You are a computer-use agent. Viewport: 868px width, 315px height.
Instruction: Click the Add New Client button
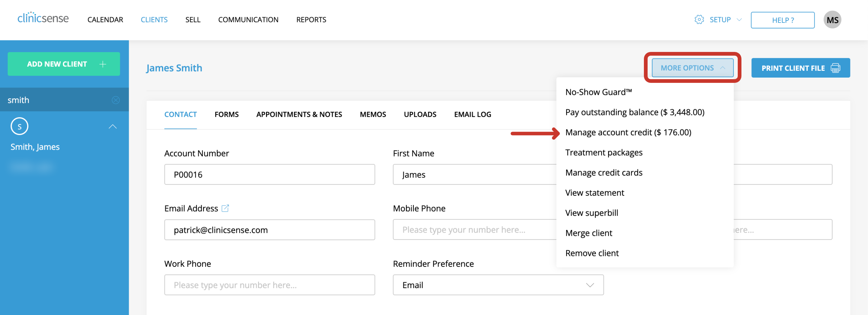[x=64, y=64]
